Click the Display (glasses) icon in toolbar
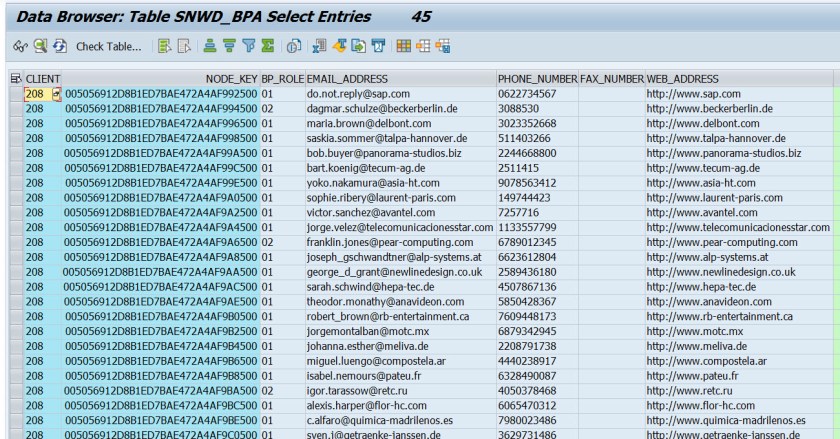This screenshot has height=439, width=840. [20, 46]
